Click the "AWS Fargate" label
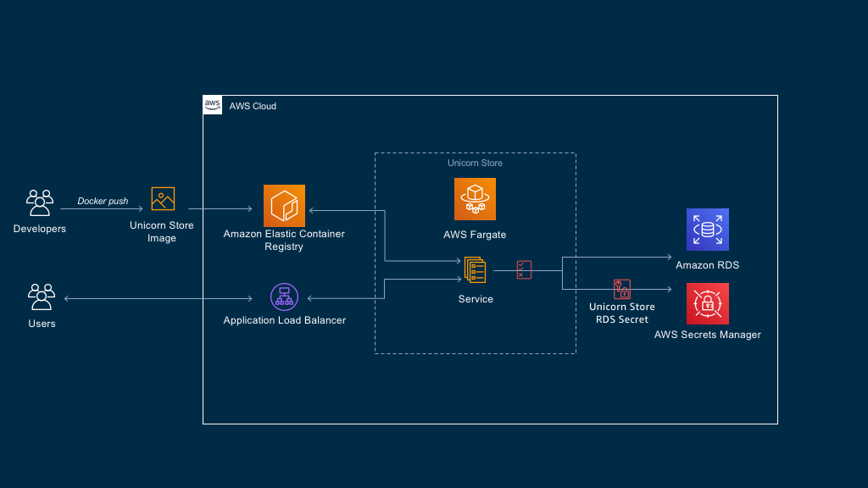The image size is (868, 488). 475,235
